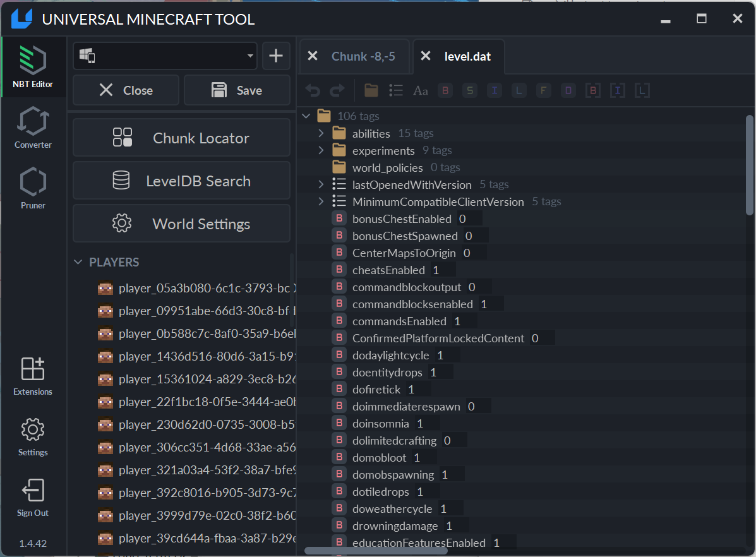Close the Chunk -8,-5 tab
756x557 pixels.
313,56
